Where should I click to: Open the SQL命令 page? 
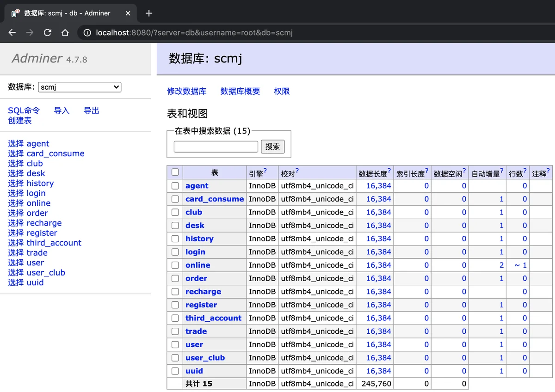coord(24,110)
